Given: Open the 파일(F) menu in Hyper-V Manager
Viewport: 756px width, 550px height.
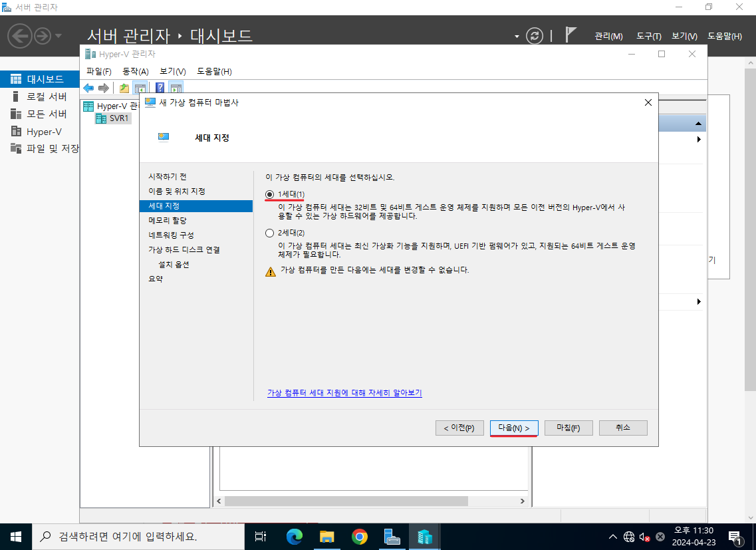Looking at the screenshot, I should pos(99,71).
